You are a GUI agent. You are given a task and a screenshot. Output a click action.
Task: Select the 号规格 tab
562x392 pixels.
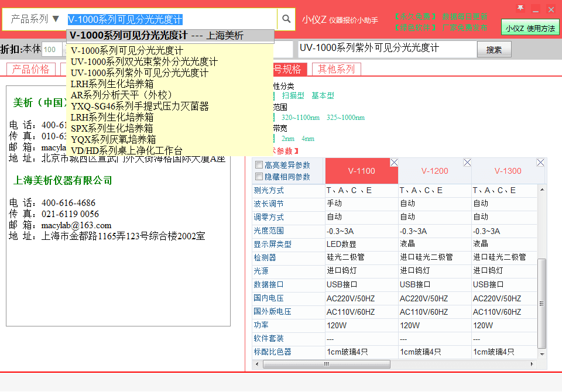tap(290, 69)
